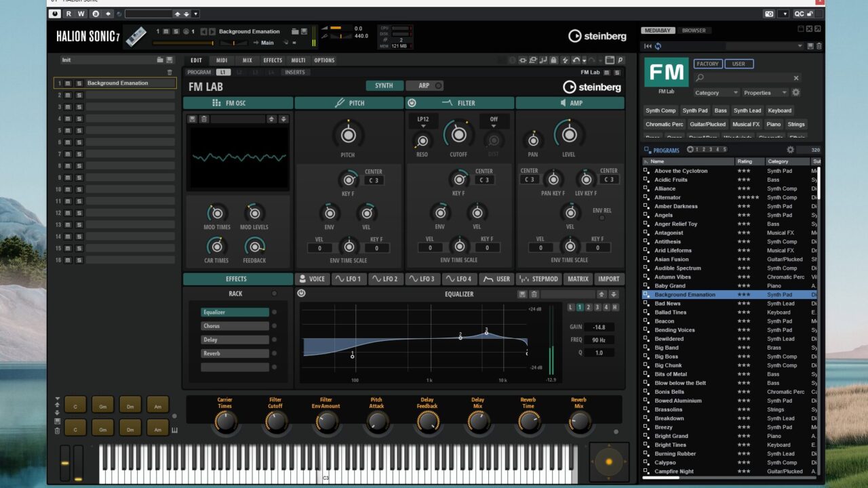This screenshot has width=868, height=488.
Task: Click the editor window layout icon
Action: tap(610, 60)
